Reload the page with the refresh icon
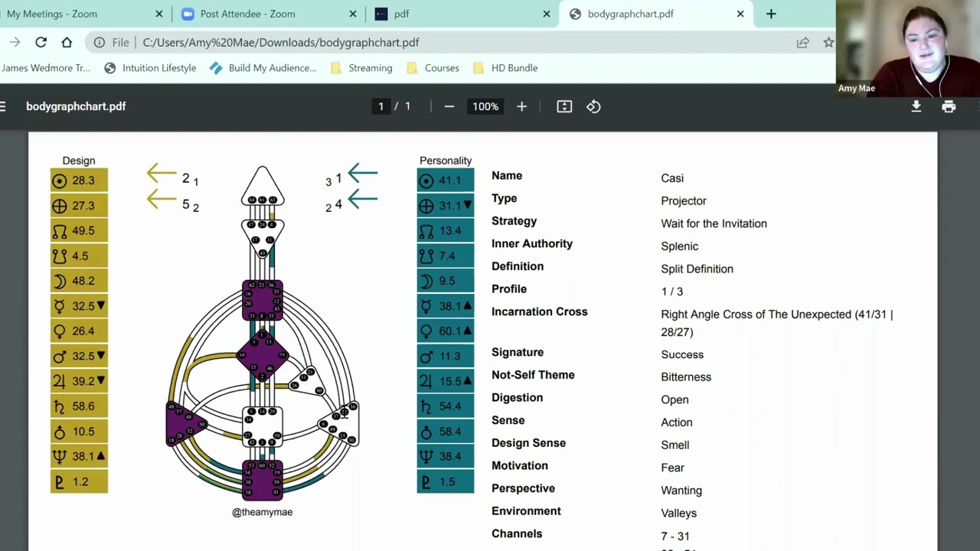The height and width of the screenshot is (551, 980). 41,43
